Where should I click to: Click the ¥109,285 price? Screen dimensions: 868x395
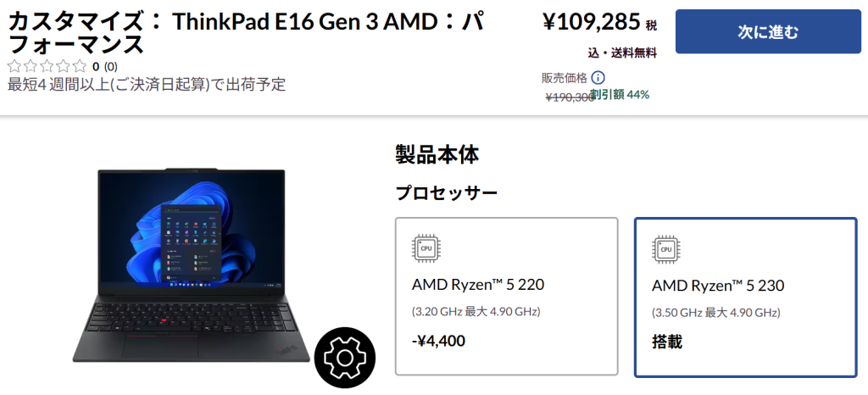tap(592, 23)
